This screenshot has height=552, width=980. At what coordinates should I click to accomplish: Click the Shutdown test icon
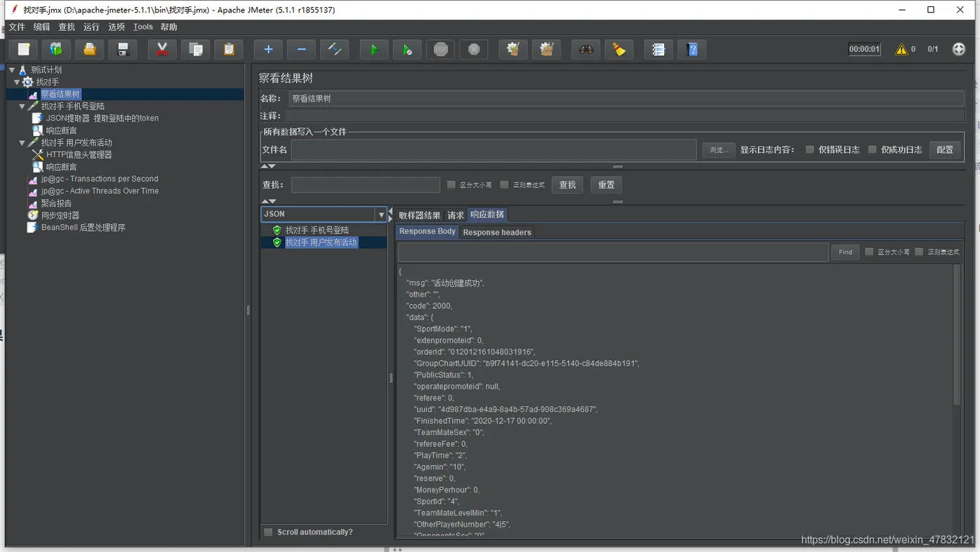coord(474,49)
